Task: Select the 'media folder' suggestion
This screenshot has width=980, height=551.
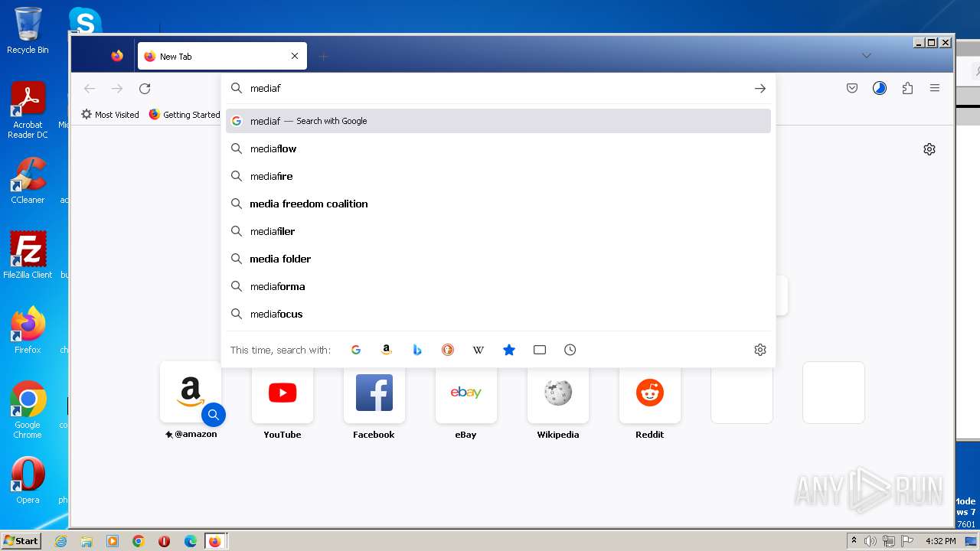Action: 498,259
